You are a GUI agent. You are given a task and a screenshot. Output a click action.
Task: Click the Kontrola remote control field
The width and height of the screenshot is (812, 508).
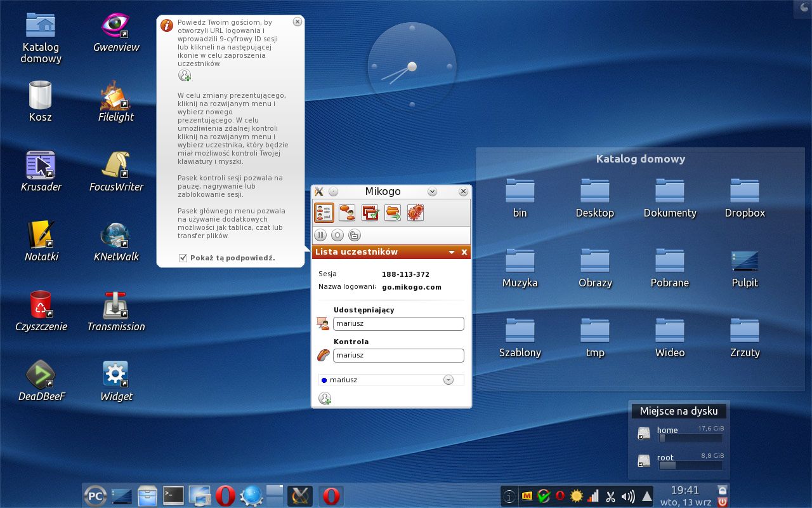(398, 356)
